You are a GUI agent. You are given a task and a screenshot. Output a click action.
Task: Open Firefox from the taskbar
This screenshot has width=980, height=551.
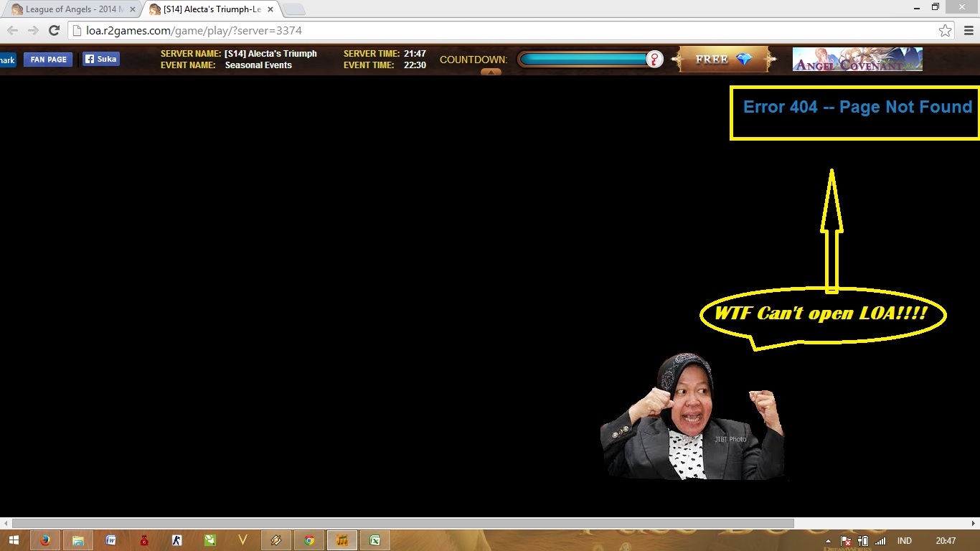point(45,540)
